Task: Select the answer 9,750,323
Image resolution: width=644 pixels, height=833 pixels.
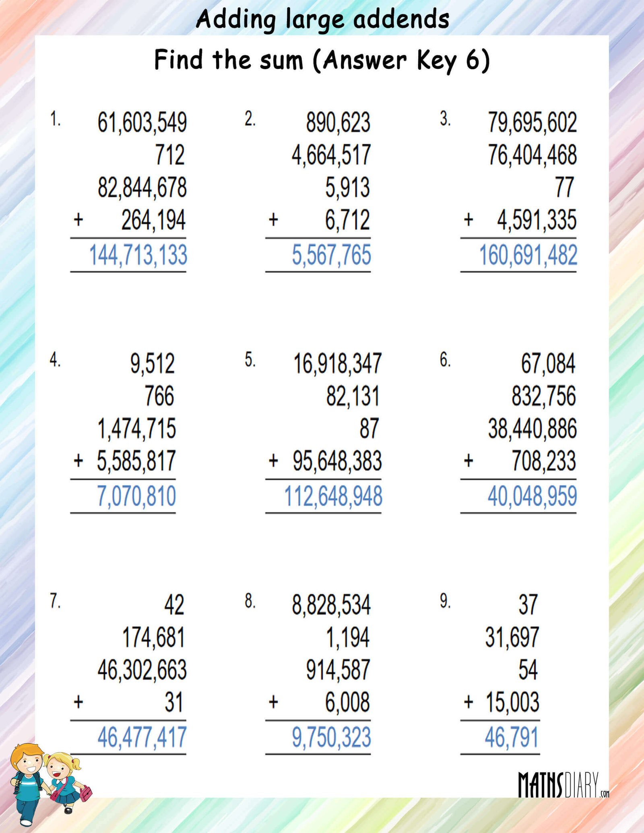Action: coord(331,737)
